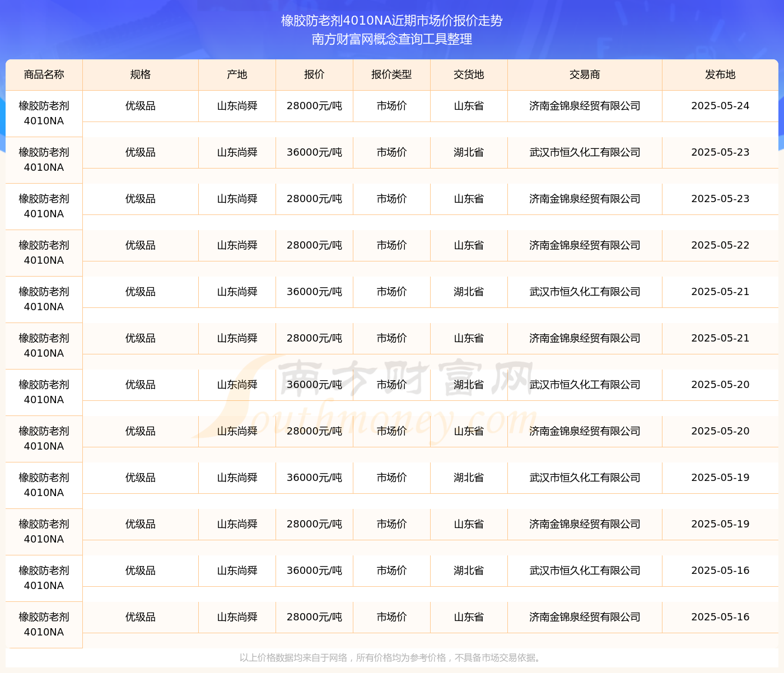Click 济南金锦泉经贸有限公司 in the 2025-05-19 row
The image size is (784, 673).
click(x=585, y=524)
